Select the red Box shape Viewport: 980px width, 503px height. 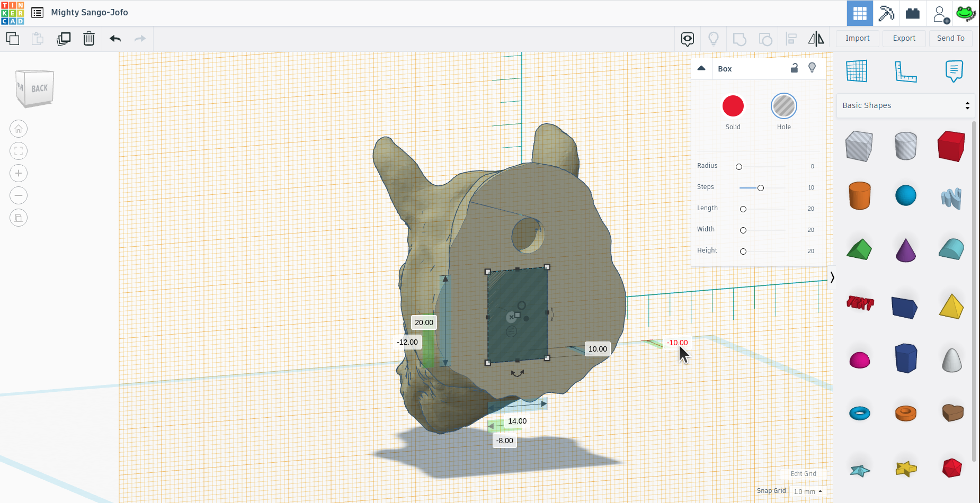pyautogui.click(x=950, y=146)
